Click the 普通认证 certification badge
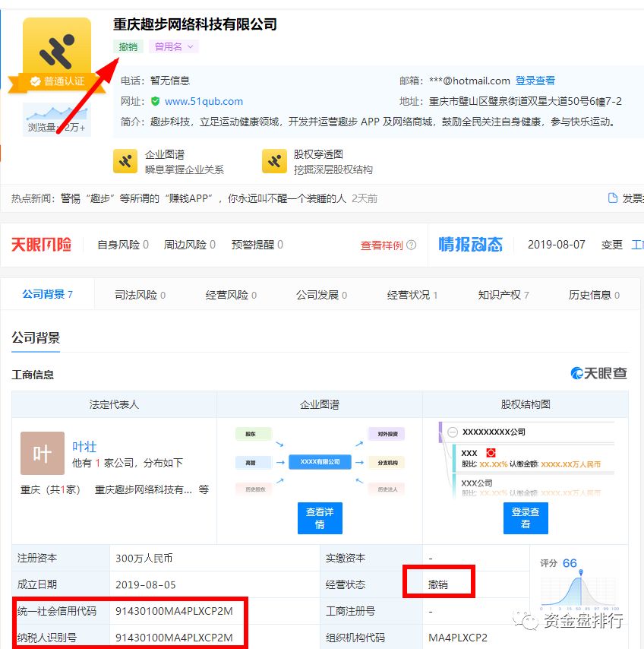The height and width of the screenshot is (649, 644). click(x=57, y=81)
